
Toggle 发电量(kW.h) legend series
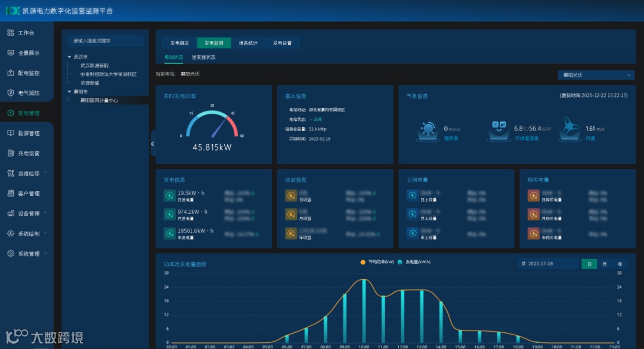(414, 262)
